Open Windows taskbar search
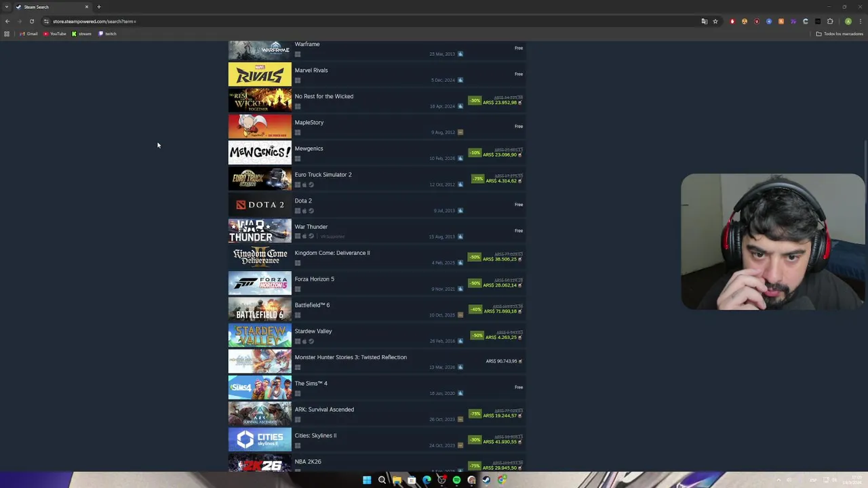This screenshot has width=868, height=488. (x=382, y=480)
